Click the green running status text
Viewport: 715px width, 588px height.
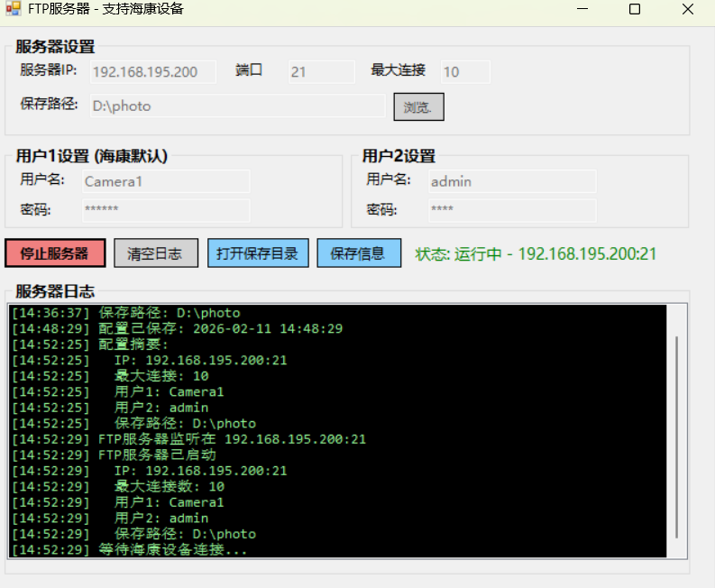click(x=536, y=253)
